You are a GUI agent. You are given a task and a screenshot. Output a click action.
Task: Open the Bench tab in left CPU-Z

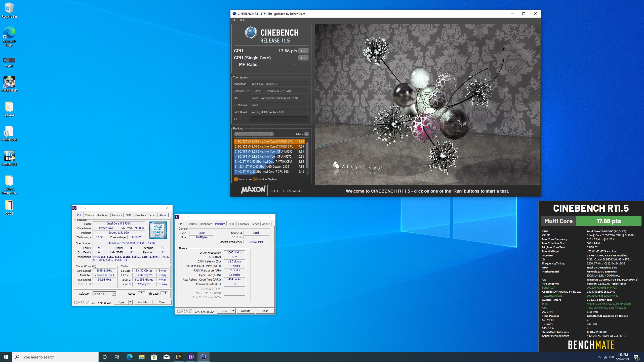tap(152, 215)
